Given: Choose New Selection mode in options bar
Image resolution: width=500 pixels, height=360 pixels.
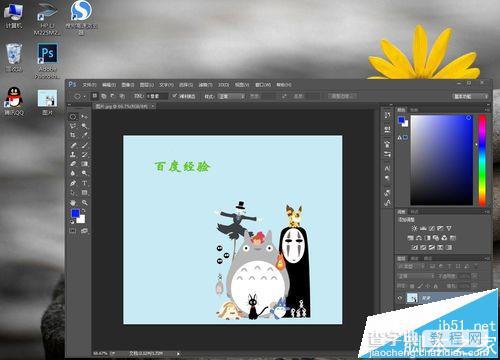Looking at the screenshot, I should (95, 96).
